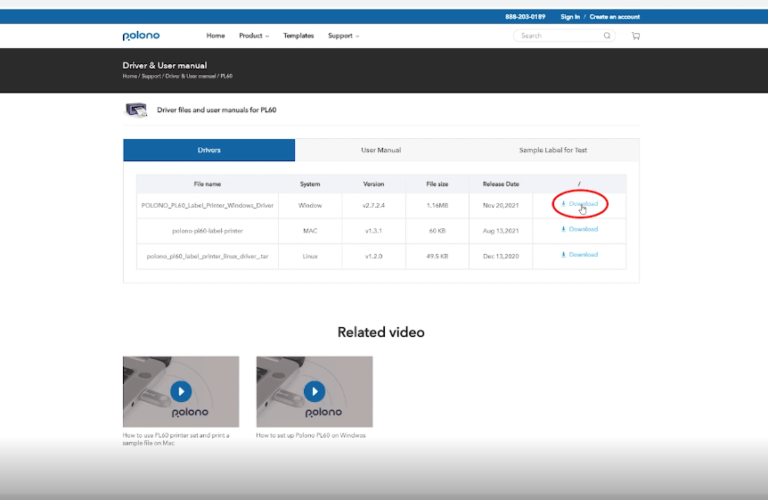Click version v1.2.0 cell

click(x=374, y=256)
